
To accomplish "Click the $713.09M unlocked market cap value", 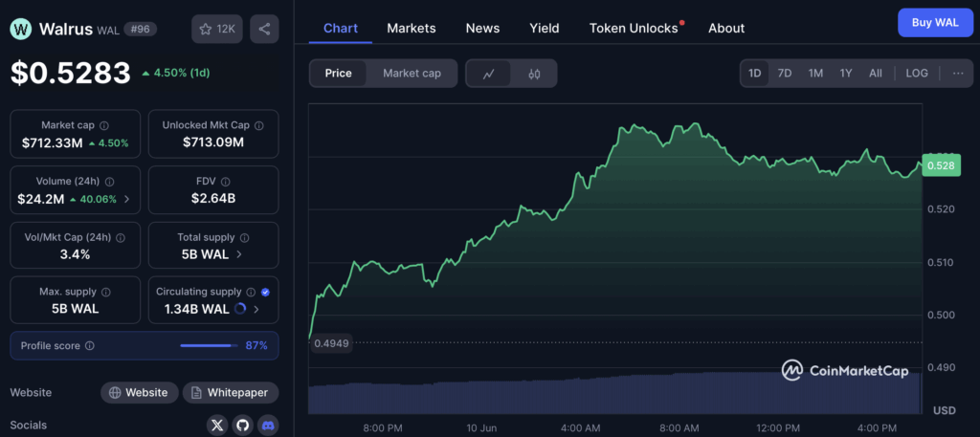I will (213, 143).
